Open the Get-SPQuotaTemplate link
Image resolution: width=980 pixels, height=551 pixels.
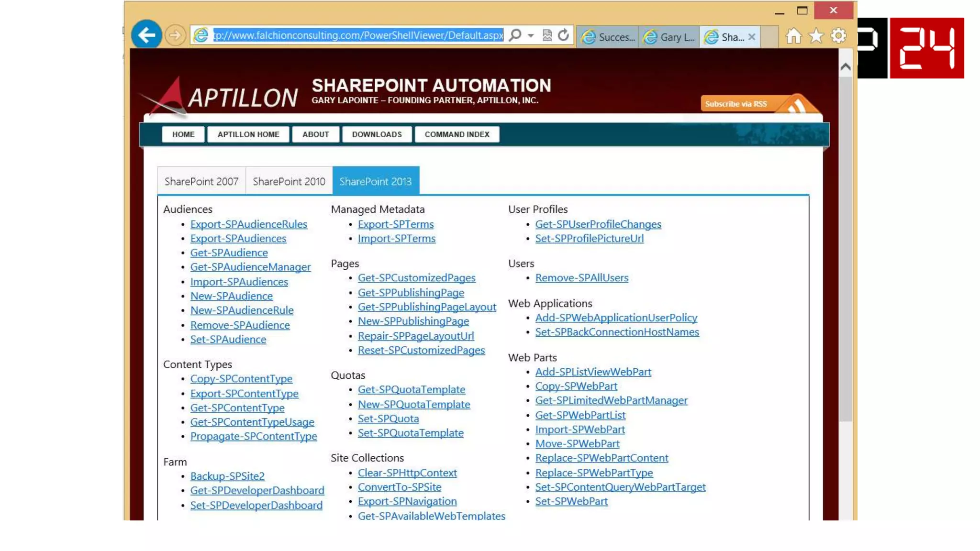point(411,389)
